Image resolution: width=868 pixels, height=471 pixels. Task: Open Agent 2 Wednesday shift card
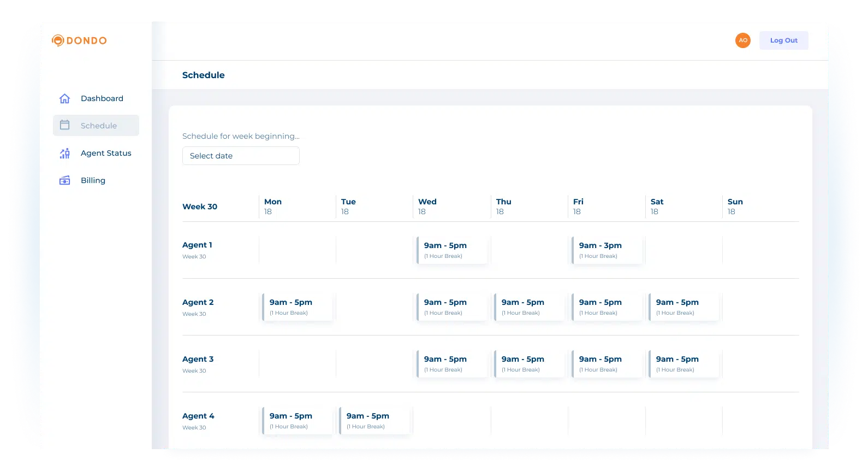(x=452, y=307)
